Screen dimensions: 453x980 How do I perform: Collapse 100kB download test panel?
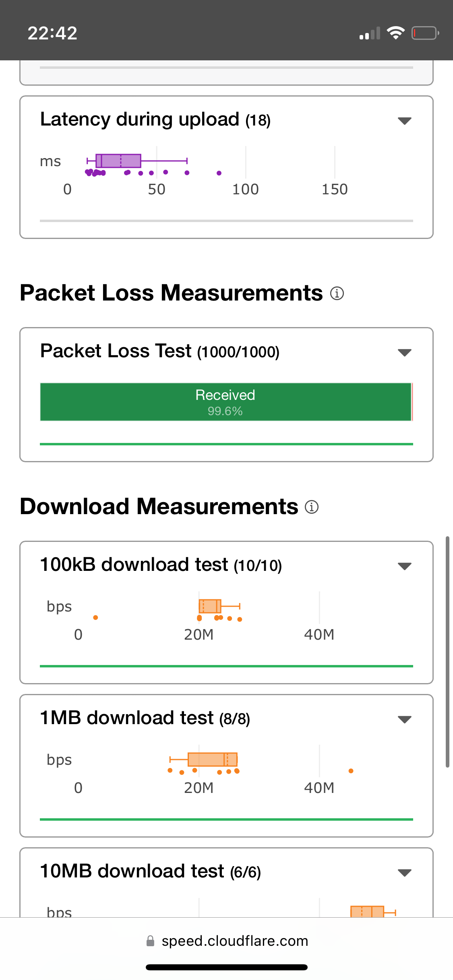point(404,566)
